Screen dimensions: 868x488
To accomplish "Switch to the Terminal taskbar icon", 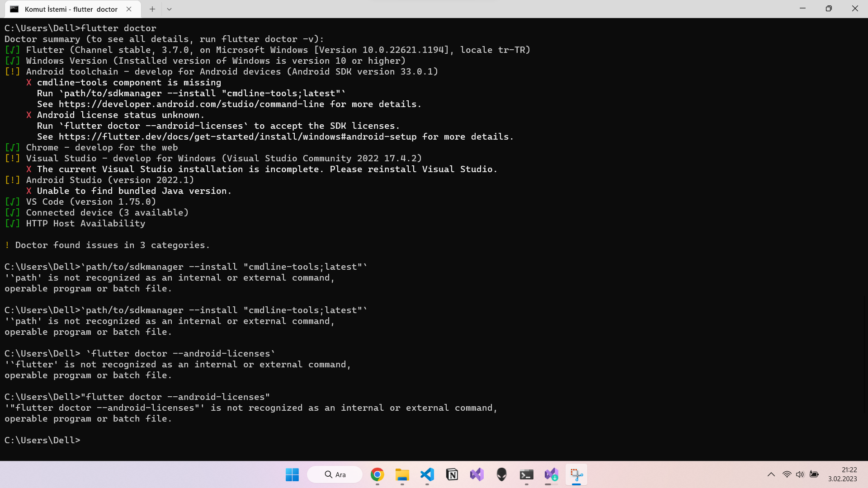I will point(526,474).
